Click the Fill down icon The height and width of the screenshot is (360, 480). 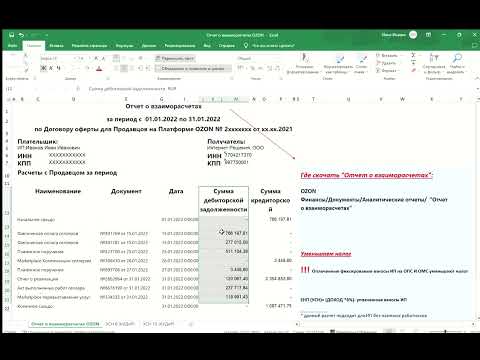(413, 63)
